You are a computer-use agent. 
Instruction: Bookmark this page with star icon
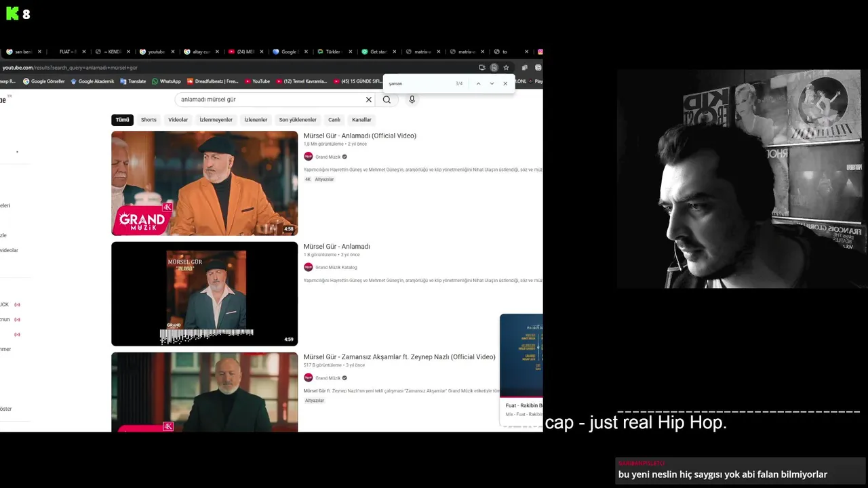click(x=506, y=68)
